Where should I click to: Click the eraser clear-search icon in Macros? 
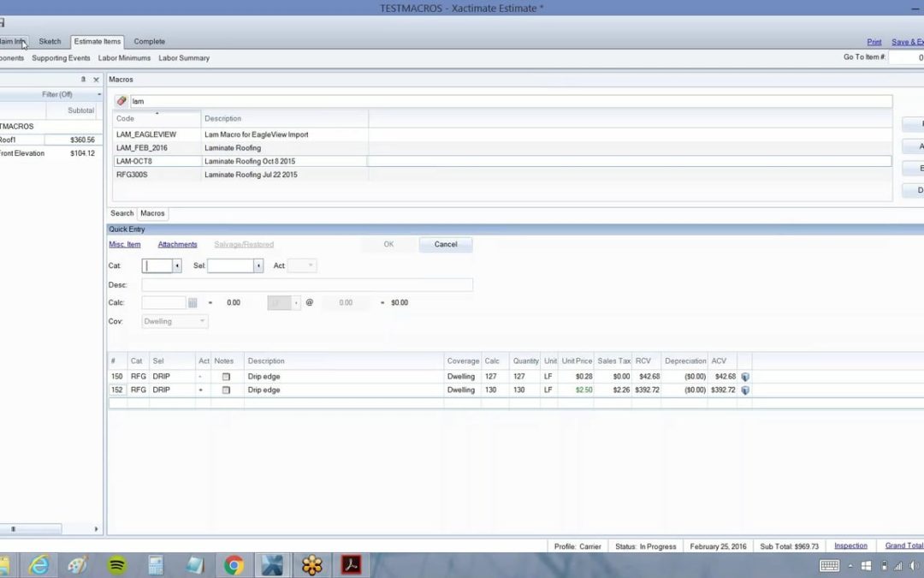tap(121, 101)
